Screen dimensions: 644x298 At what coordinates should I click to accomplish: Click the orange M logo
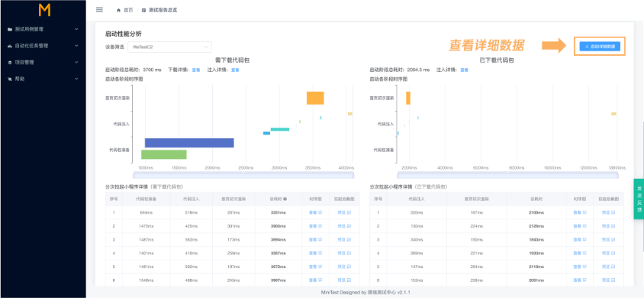[x=44, y=10]
